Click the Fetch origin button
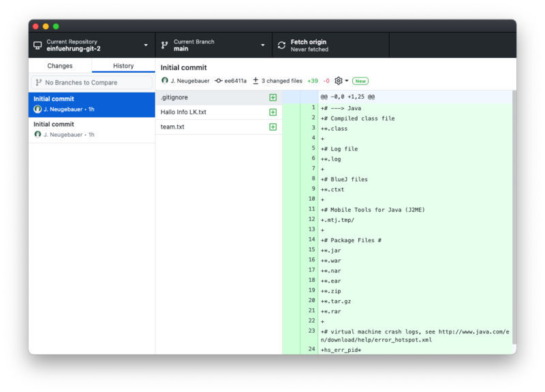545x392 pixels. click(331, 45)
